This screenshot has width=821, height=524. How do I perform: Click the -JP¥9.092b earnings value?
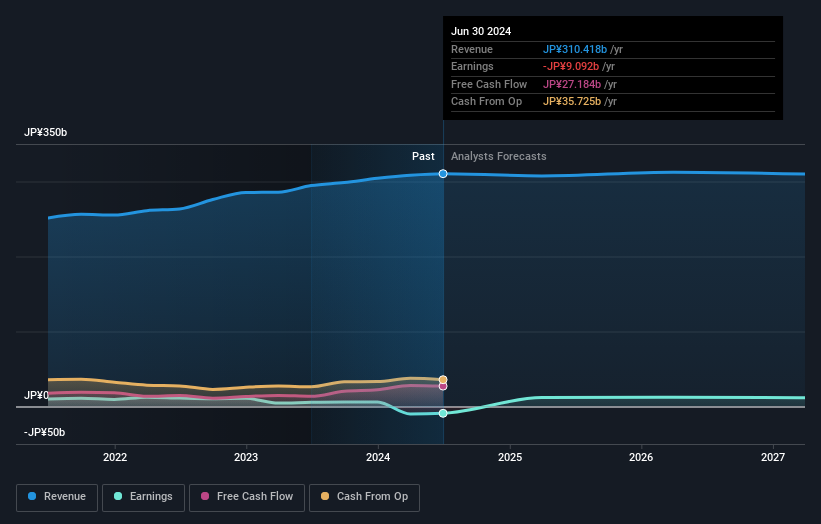coord(571,66)
